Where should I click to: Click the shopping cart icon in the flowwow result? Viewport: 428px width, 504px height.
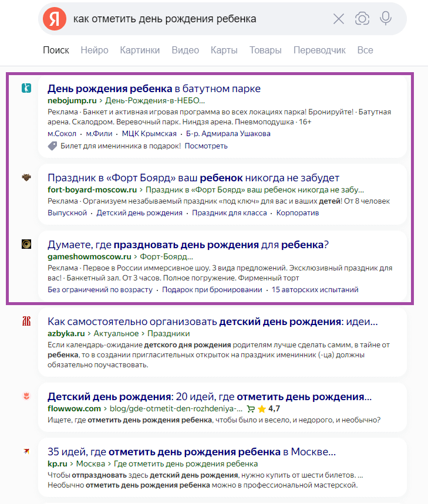pos(251,409)
